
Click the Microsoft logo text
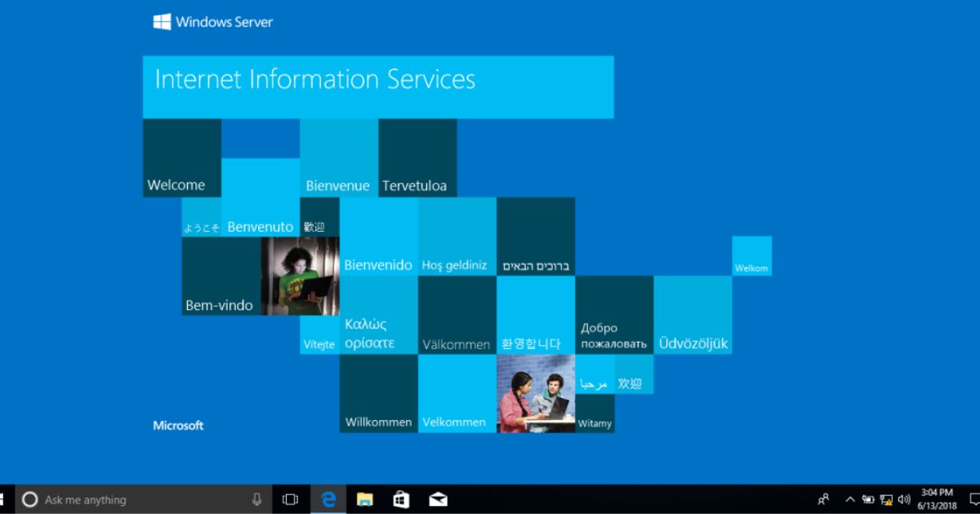[x=178, y=425]
